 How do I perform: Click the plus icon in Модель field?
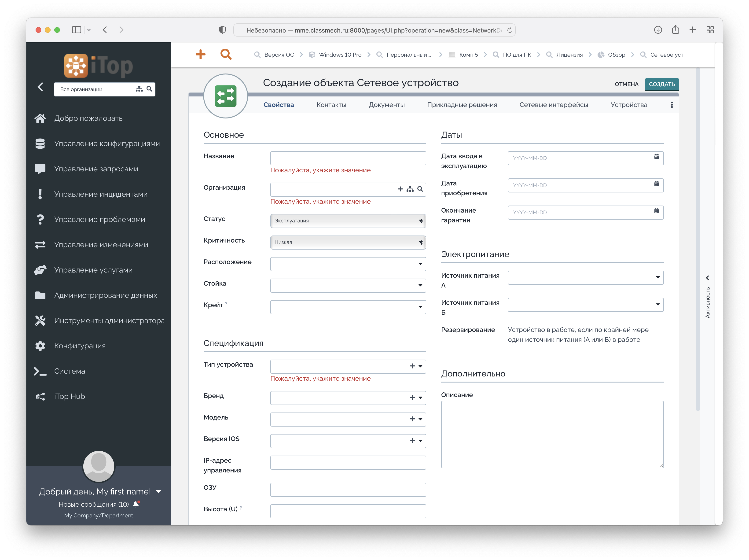pos(412,419)
